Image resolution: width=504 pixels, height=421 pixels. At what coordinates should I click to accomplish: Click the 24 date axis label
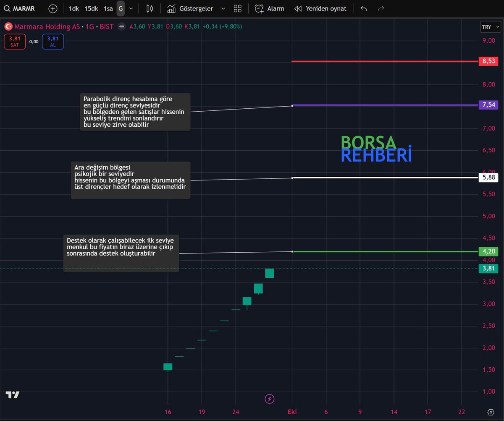tap(236, 412)
